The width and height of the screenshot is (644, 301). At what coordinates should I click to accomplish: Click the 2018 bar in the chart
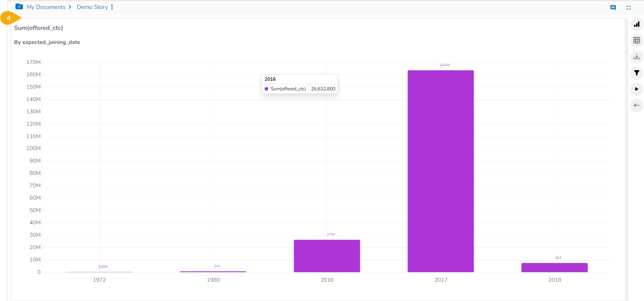(x=554, y=268)
